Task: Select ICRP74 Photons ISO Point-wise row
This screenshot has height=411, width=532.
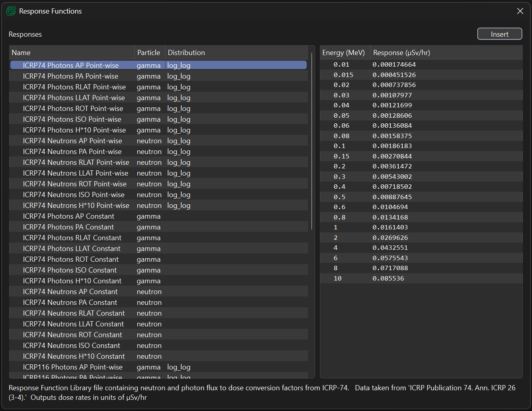Action: click(158, 119)
